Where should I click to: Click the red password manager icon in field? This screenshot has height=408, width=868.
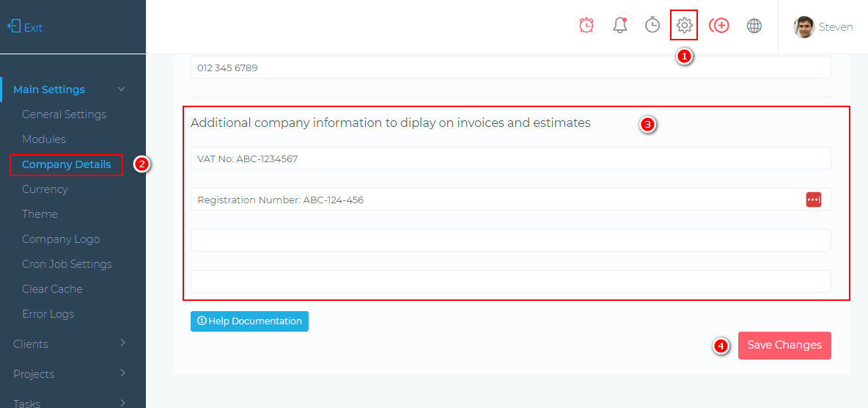tap(813, 200)
